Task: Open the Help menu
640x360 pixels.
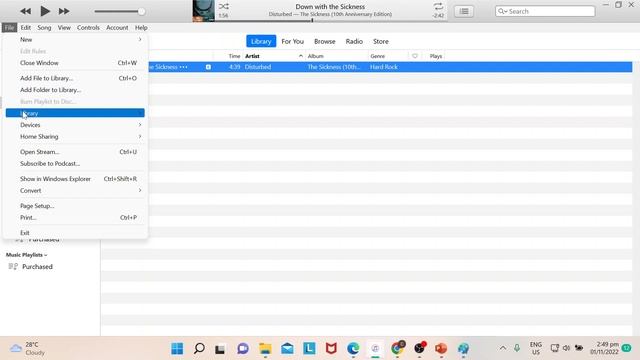Action: (x=141, y=28)
